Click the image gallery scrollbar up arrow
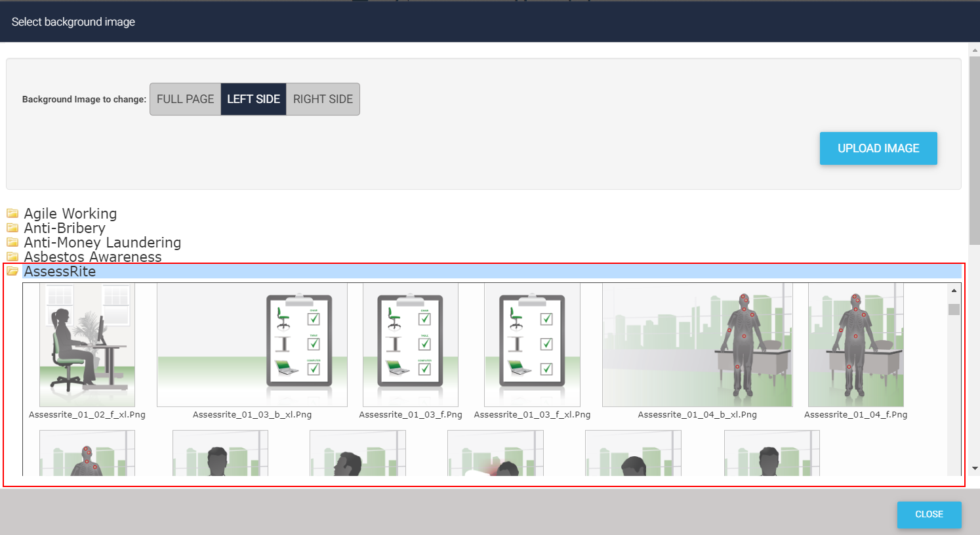Viewport: 980px width, 535px height. [954, 290]
